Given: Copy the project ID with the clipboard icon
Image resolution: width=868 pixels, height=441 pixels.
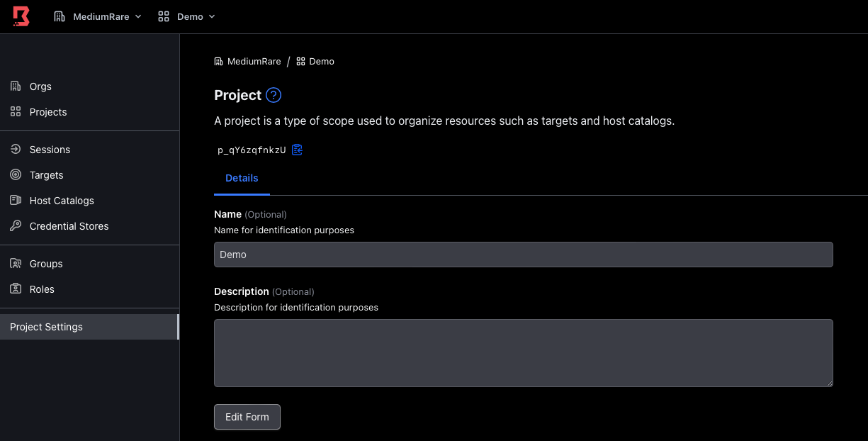Looking at the screenshot, I should [x=298, y=150].
